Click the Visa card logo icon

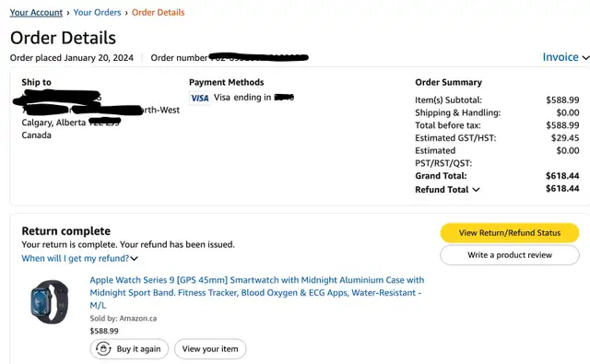coord(199,99)
